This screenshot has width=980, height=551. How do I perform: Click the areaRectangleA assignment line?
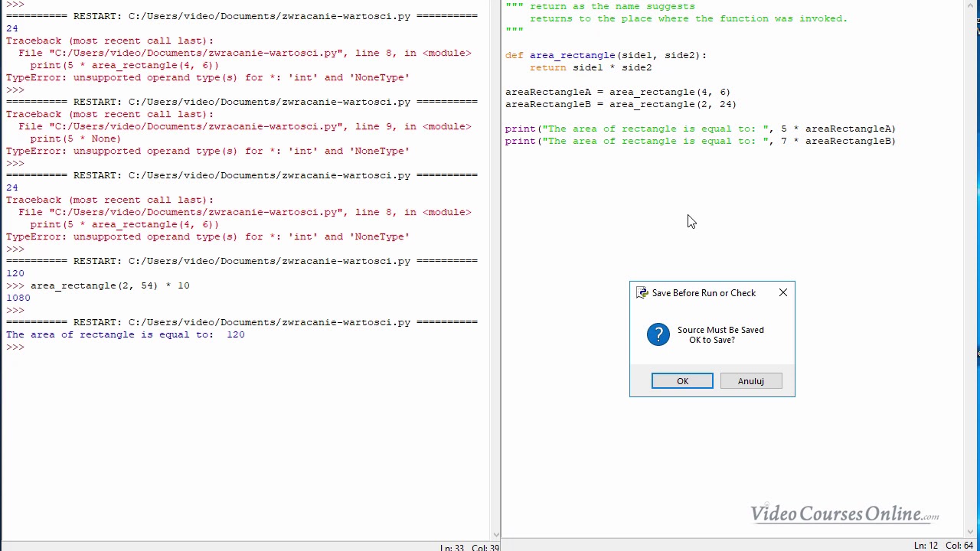coord(618,92)
